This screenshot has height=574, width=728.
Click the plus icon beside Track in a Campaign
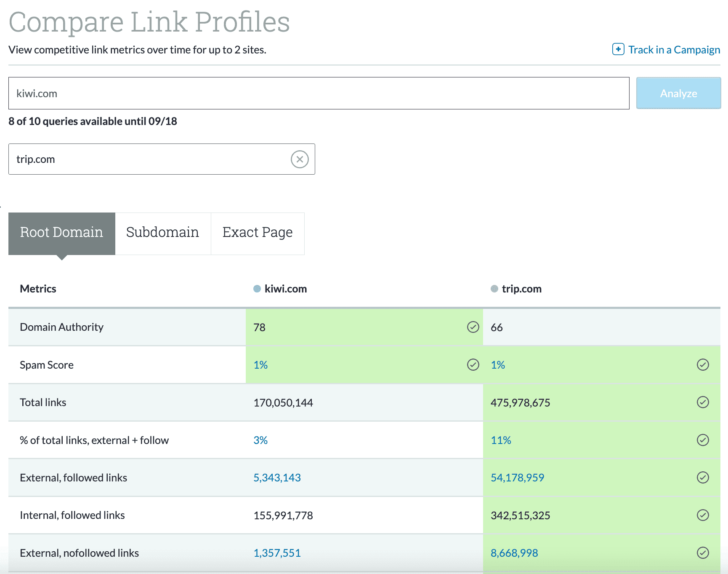618,49
